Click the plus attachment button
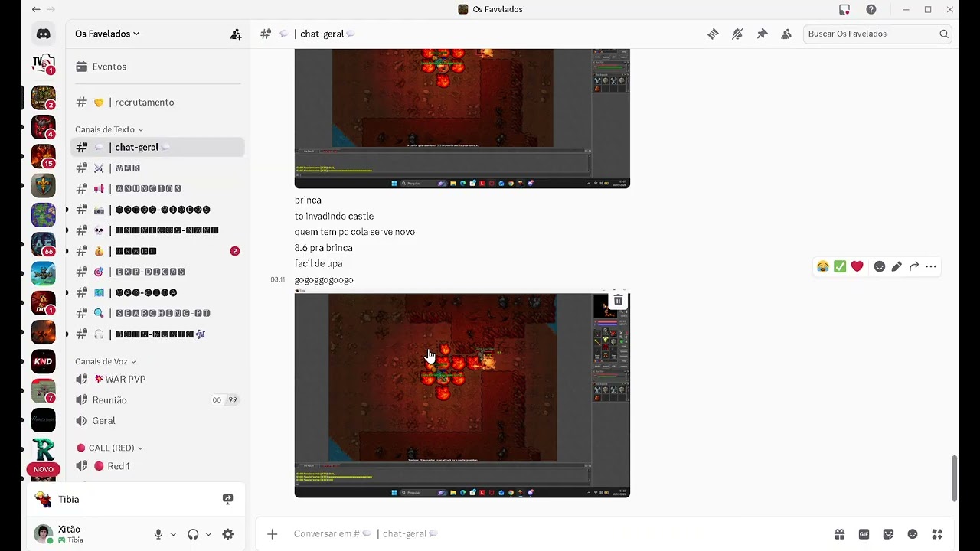The image size is (980, 551). coord(272,534)
